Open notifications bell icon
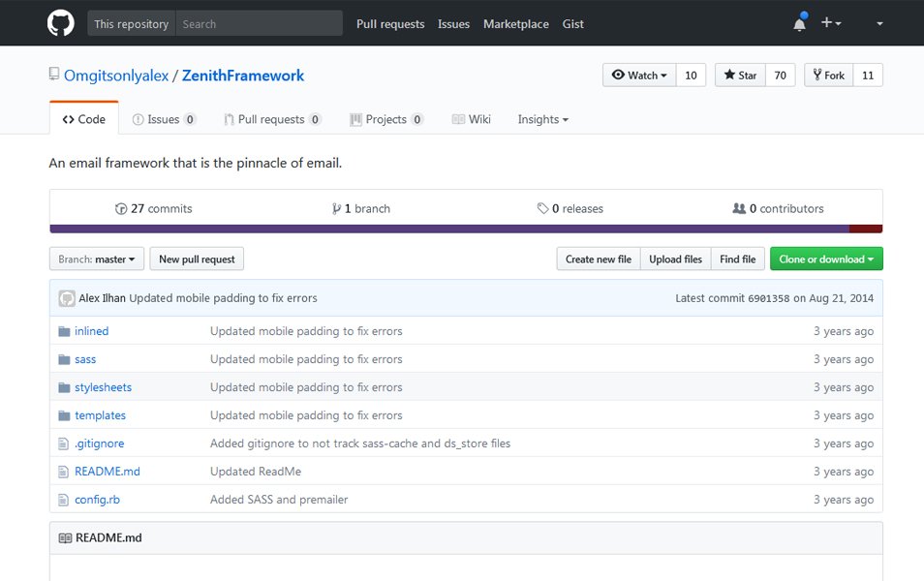 click(x=800, y=23)
